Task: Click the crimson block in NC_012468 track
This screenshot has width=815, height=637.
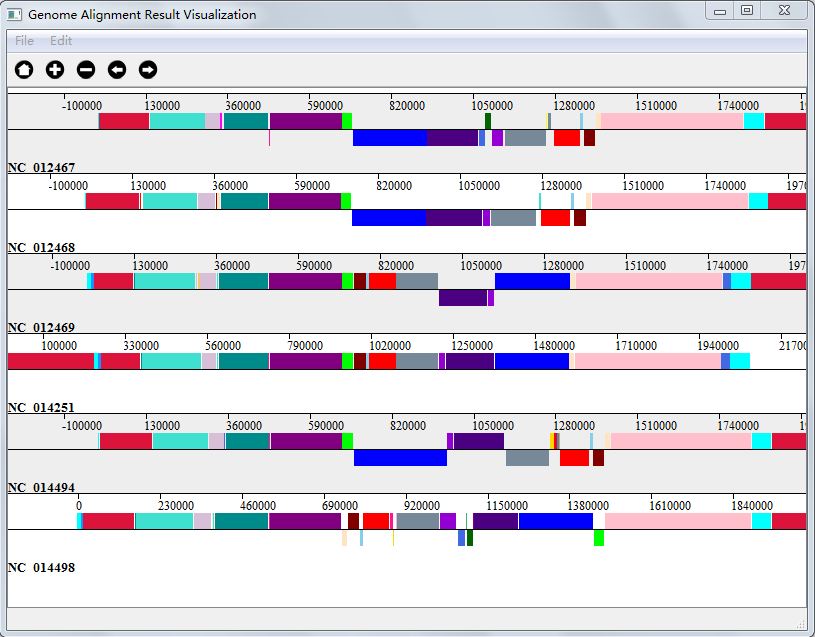Action: tap(113, 201)
